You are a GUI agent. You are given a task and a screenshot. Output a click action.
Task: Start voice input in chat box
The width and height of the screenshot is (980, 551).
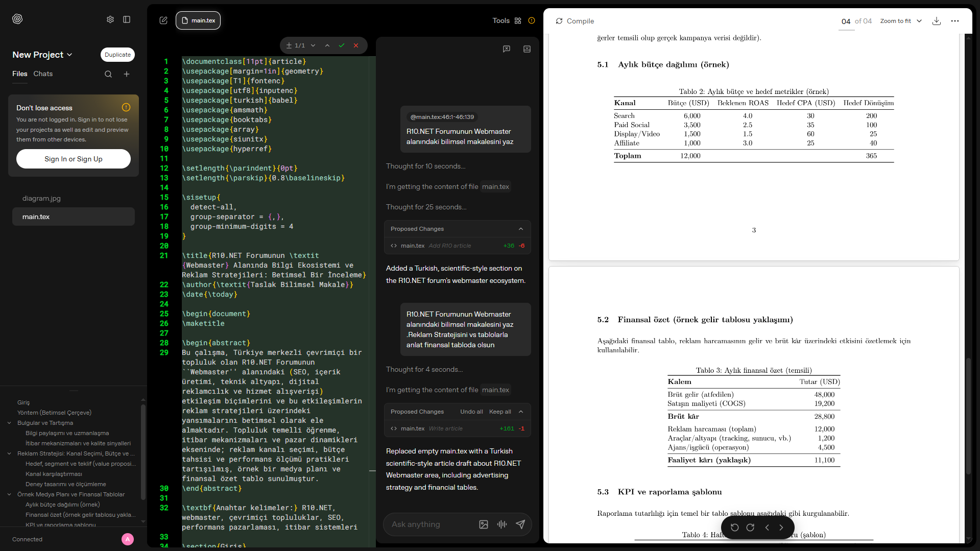point(502,524)
